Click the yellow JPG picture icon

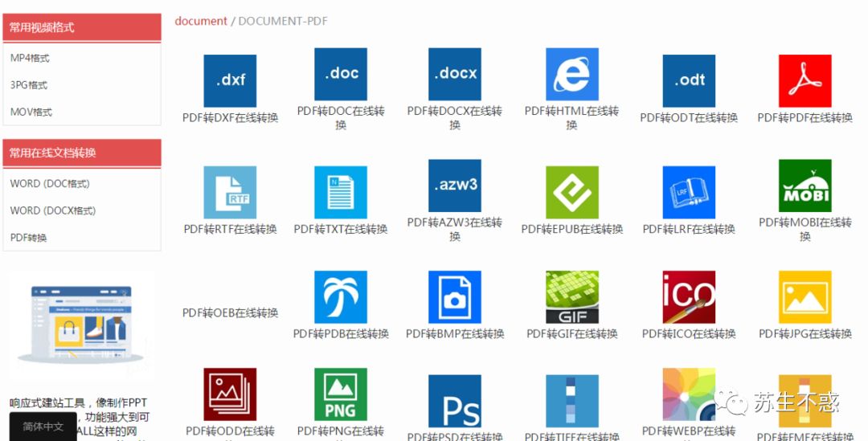pos(805,297)
